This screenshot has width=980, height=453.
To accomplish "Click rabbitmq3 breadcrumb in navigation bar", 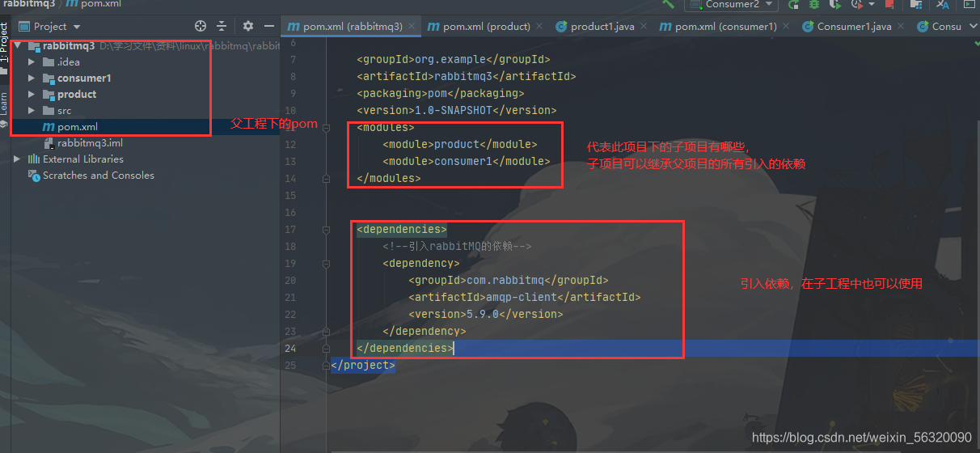I will point(29,4).
